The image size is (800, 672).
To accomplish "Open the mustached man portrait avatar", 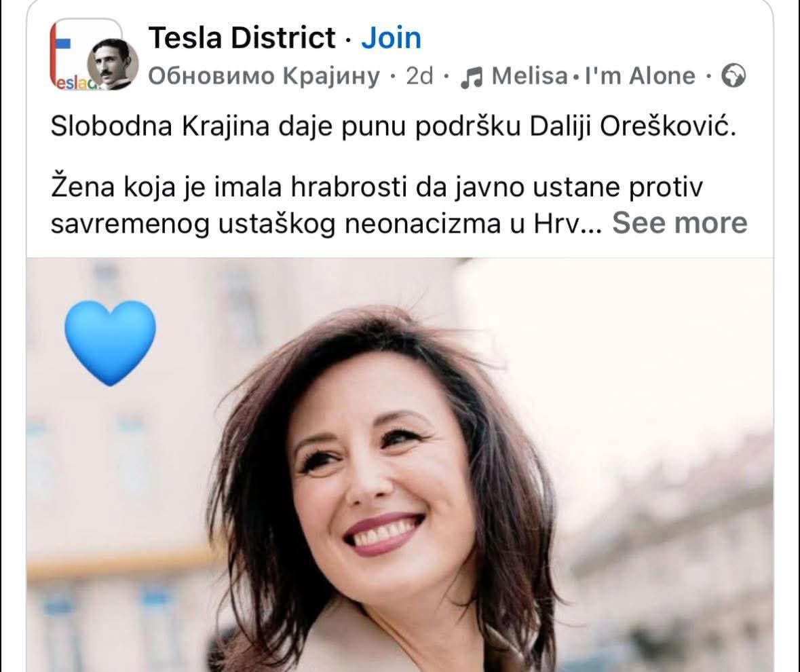I will [113, 64].
